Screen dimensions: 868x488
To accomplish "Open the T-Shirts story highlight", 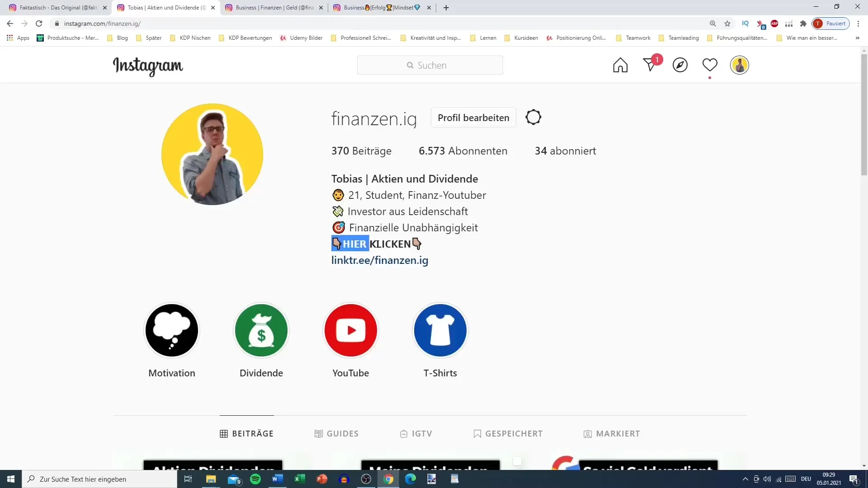I will click(440, 330).
